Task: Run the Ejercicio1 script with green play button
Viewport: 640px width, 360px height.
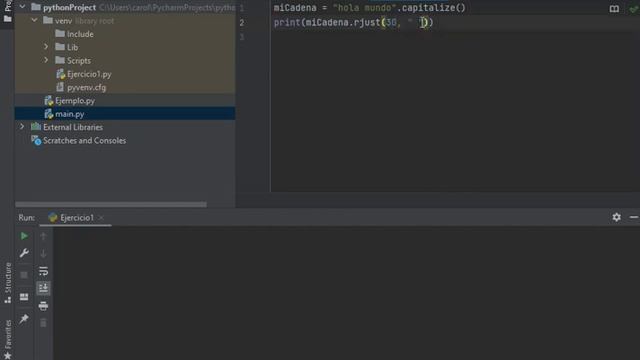Action: [24, 236]
